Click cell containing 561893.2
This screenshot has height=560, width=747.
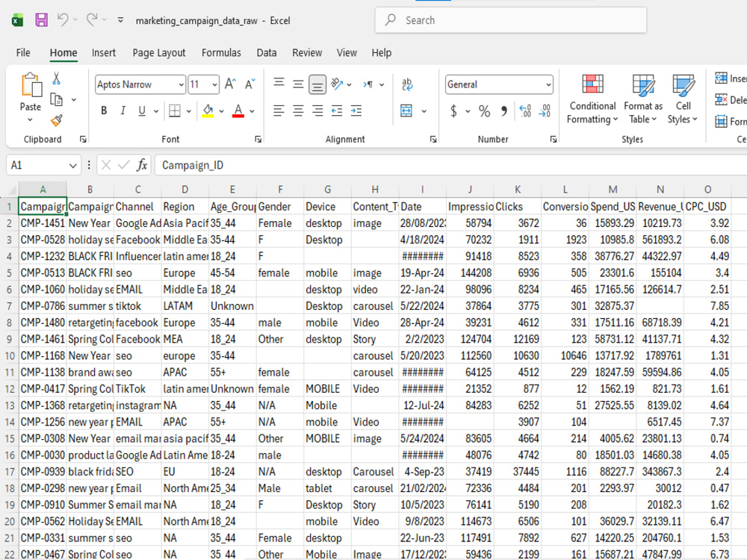[660, 240]
